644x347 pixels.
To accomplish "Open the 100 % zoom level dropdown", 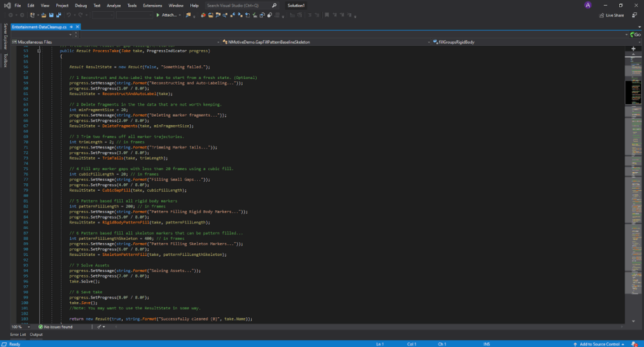I will coord(28,327).
